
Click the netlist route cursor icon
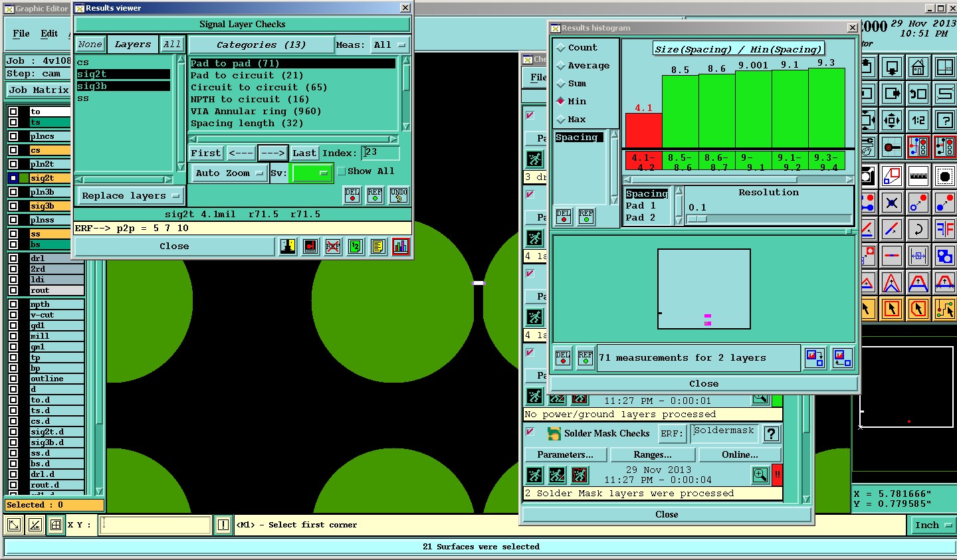pos(944,308)
